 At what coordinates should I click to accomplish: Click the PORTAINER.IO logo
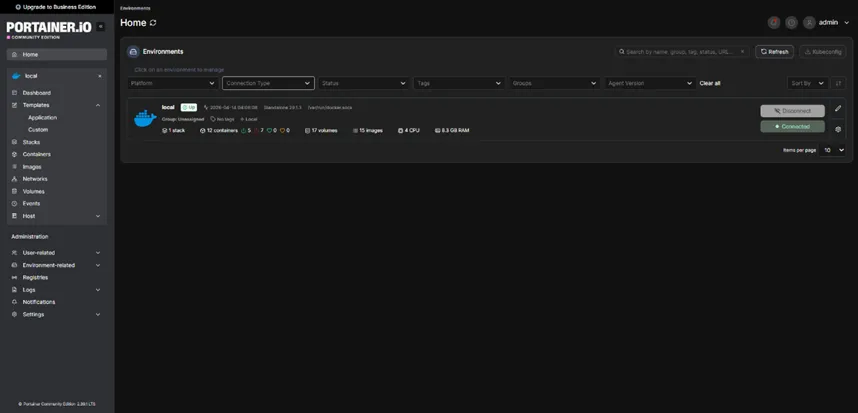[49, 28]
